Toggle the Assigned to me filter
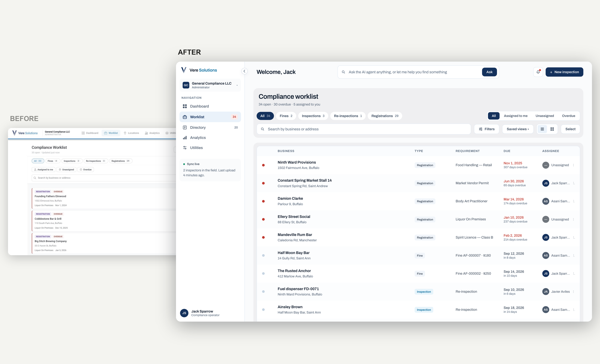Viewport: 600px width, 364px height. [x=516, y=116]
